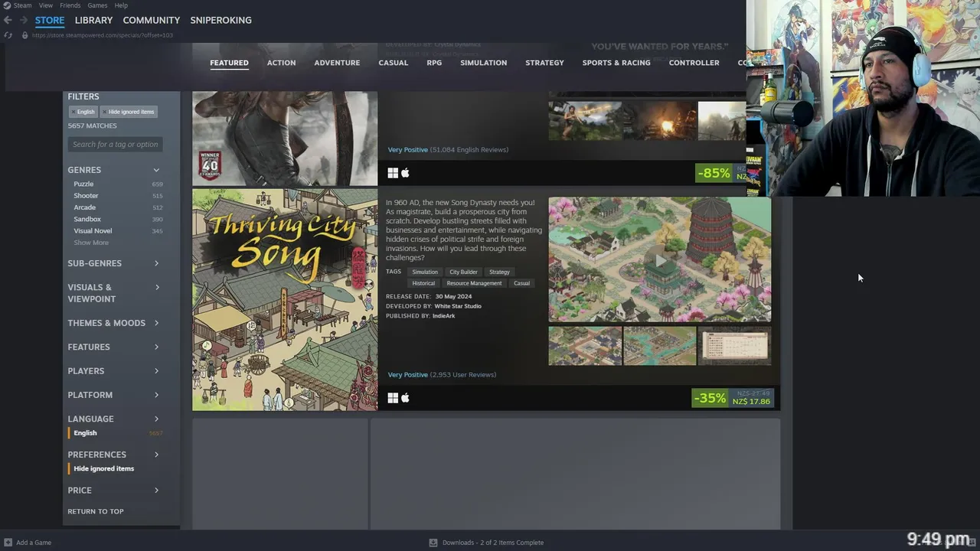
Task: Select the ACTION category tab
Action: click(281, 63)
